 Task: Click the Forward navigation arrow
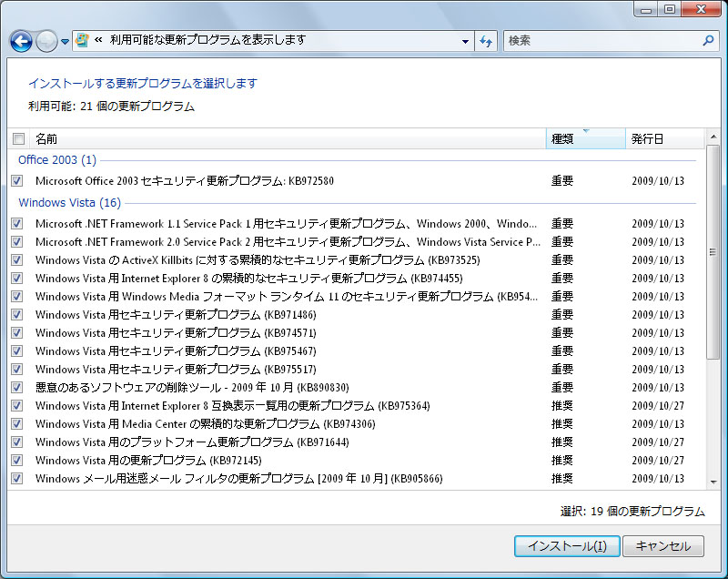[x=46, y=41]
